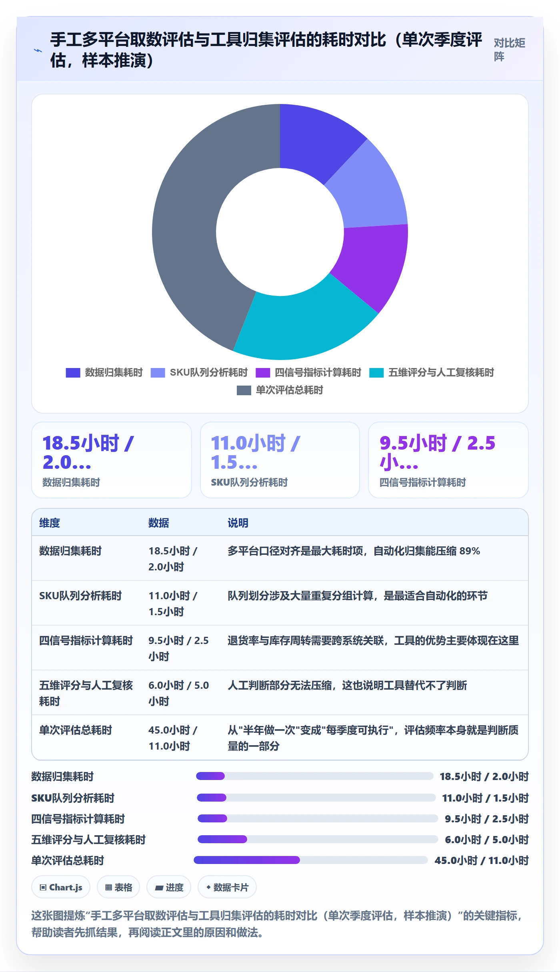Click the 对比矩阵 badge in header
This screenshot has width=560, height=972.
click(509, 50)
